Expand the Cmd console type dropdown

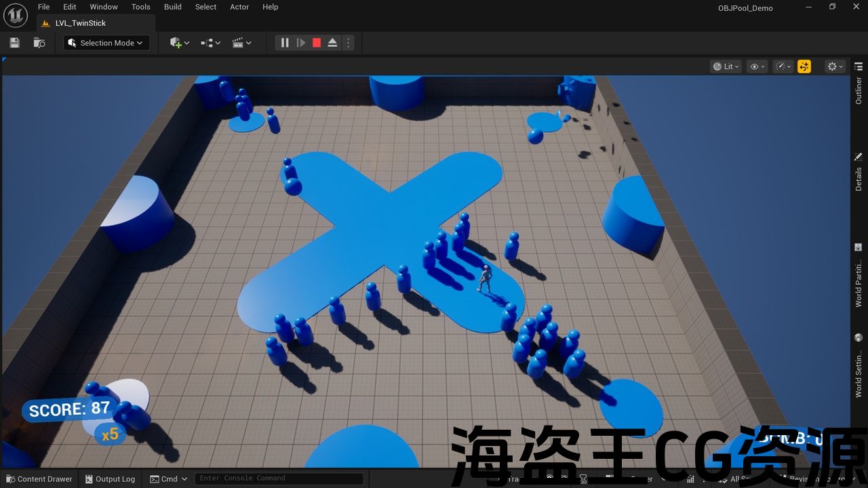pyautogui.click(x=169, y=479)
